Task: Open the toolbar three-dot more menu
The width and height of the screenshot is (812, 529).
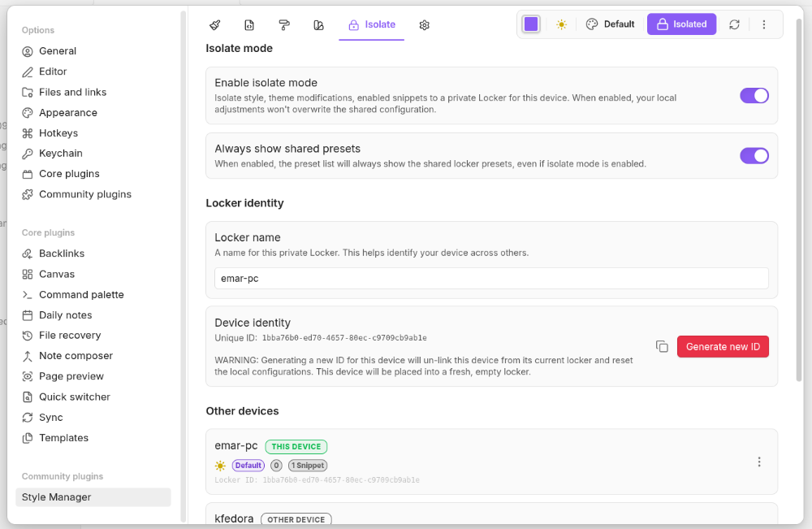Action: click(x=764, y=24)
